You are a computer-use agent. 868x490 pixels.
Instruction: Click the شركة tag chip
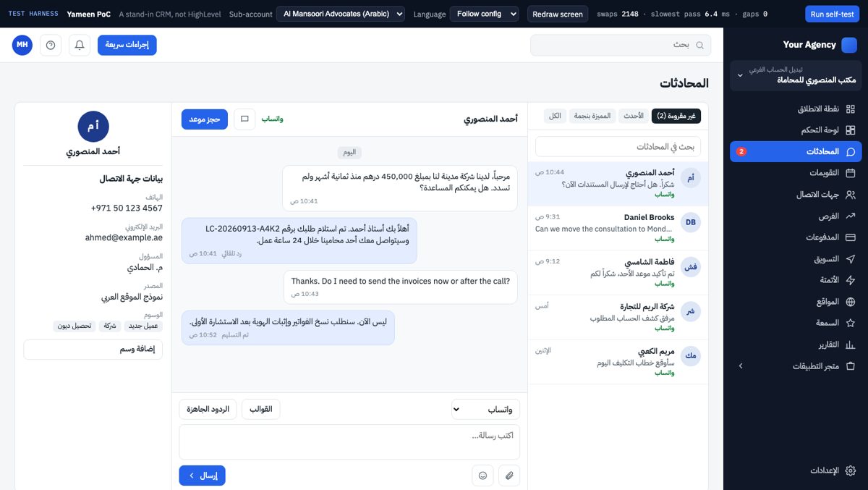111,326
